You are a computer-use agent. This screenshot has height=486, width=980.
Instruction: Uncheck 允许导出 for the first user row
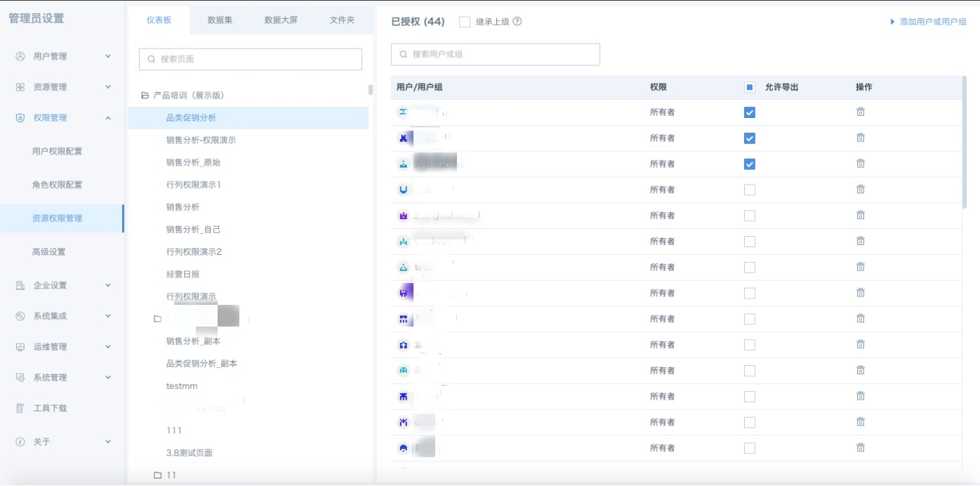pos(749,112)
